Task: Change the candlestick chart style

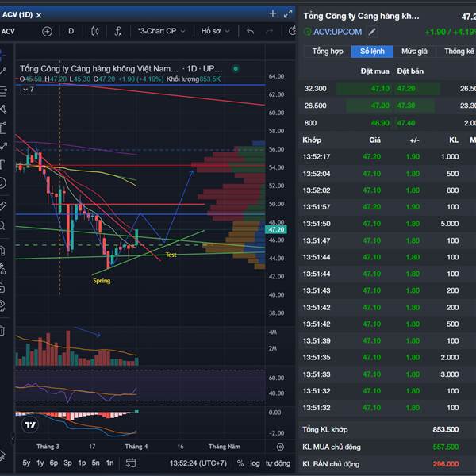Action: (95, 31)
